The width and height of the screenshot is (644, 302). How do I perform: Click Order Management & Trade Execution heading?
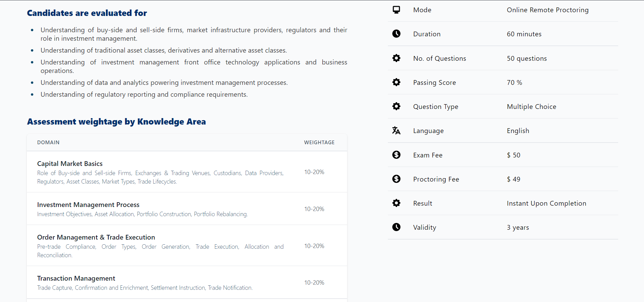96,237
